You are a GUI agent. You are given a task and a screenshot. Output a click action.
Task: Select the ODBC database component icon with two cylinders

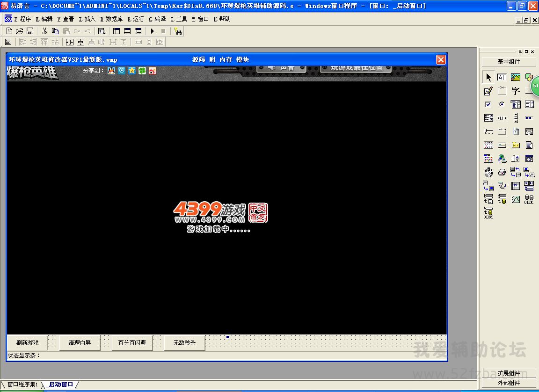pos(529,199)
